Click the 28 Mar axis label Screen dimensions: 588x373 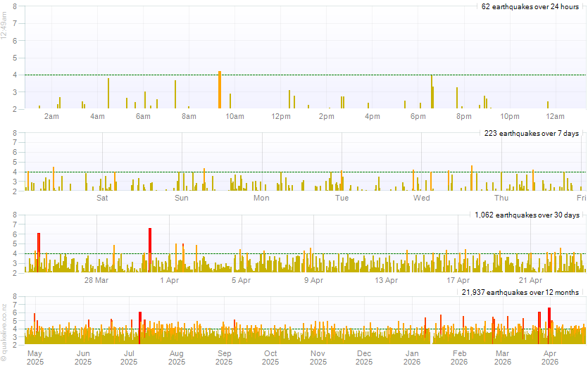click(96, 280)
